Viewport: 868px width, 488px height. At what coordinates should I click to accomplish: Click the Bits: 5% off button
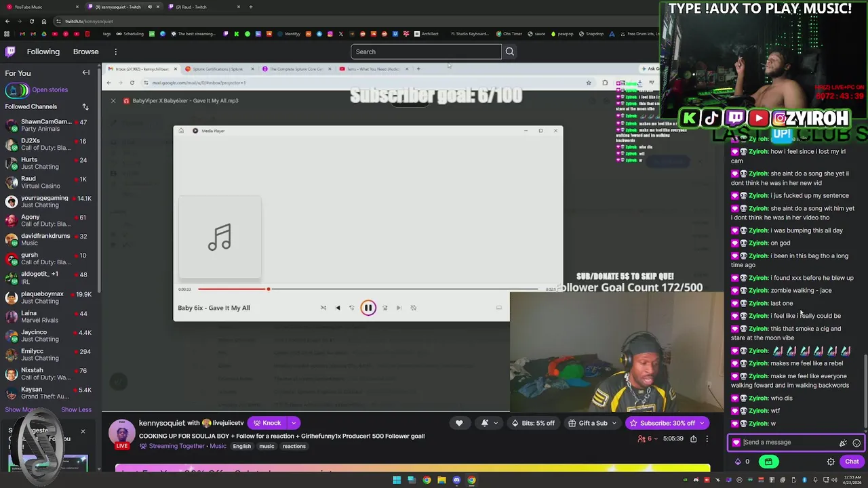coord(533,423)
